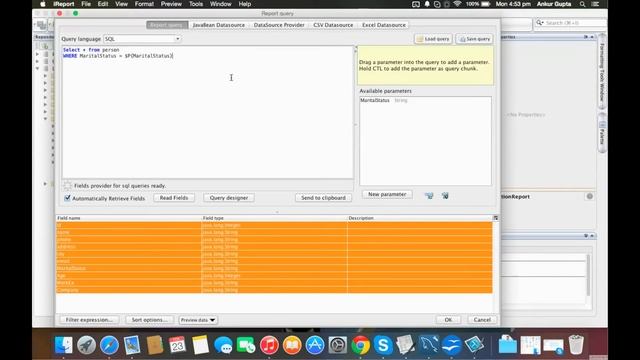The height and width of the screenshot is (360, 640).
Task: Open the Preview data dropdown
Action: [x=198, y=320]
